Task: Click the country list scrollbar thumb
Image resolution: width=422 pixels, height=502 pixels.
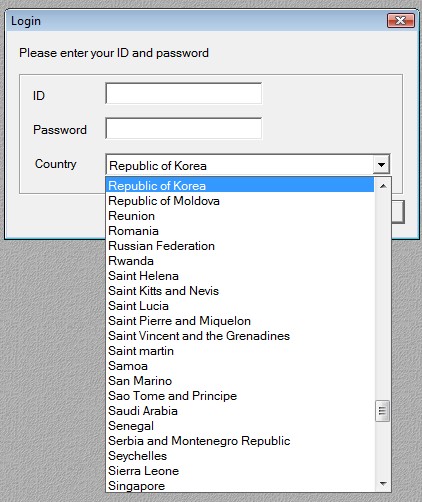Action: click(382, 411)
